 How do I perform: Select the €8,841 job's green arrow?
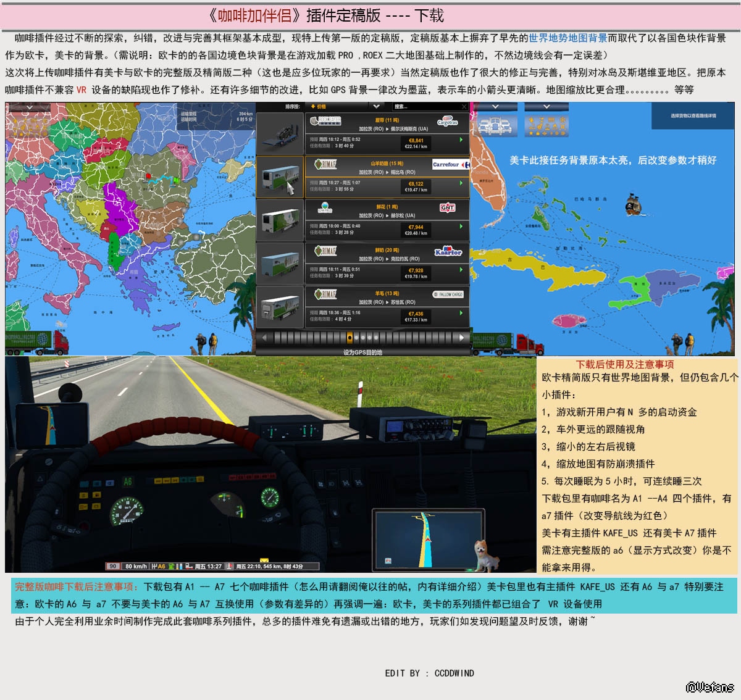pyautogui.click(x=461, y=140)
